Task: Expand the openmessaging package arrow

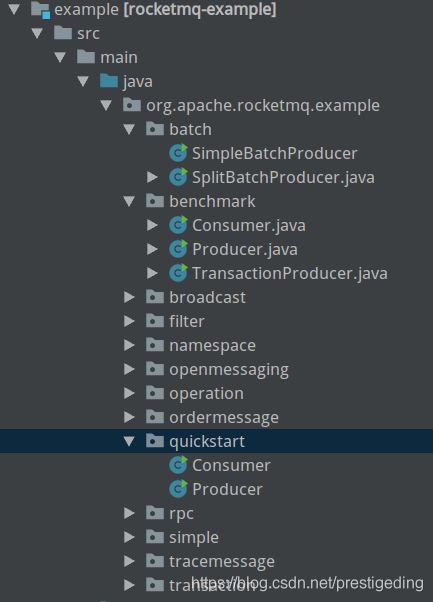Action: point(129,369)
